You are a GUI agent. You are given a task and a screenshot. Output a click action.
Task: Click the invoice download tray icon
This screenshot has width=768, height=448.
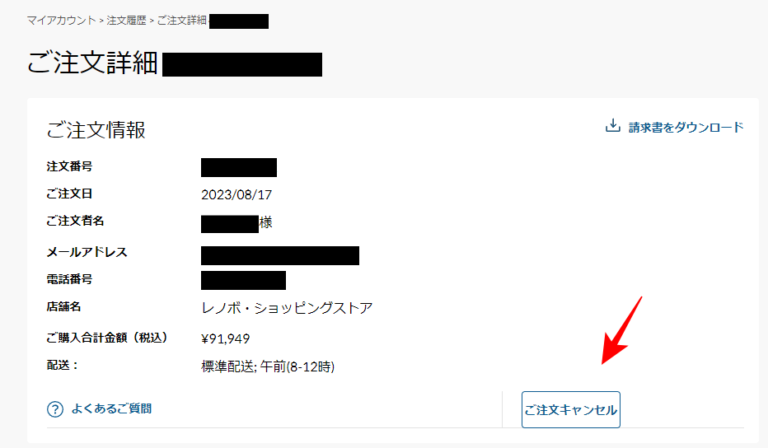click(x=612, y=126)
